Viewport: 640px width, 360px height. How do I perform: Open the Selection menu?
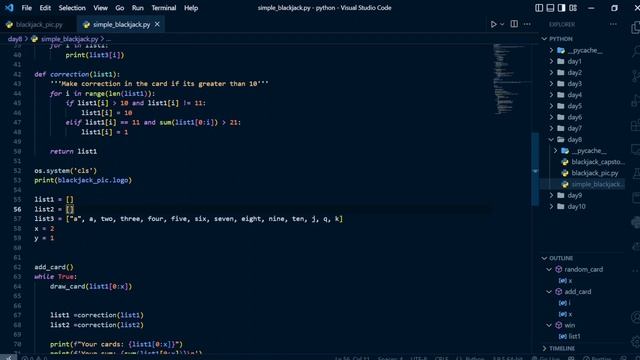(72, 8)
